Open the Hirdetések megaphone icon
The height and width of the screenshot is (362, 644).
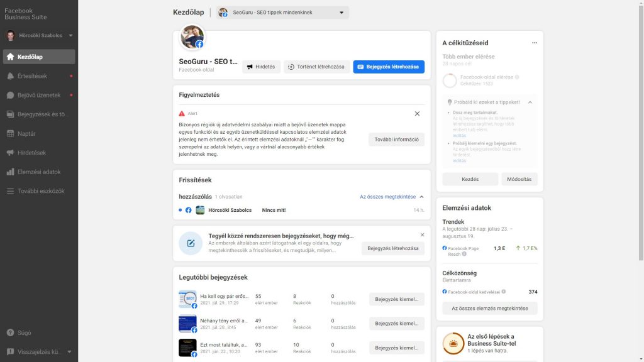coord(9,152)
